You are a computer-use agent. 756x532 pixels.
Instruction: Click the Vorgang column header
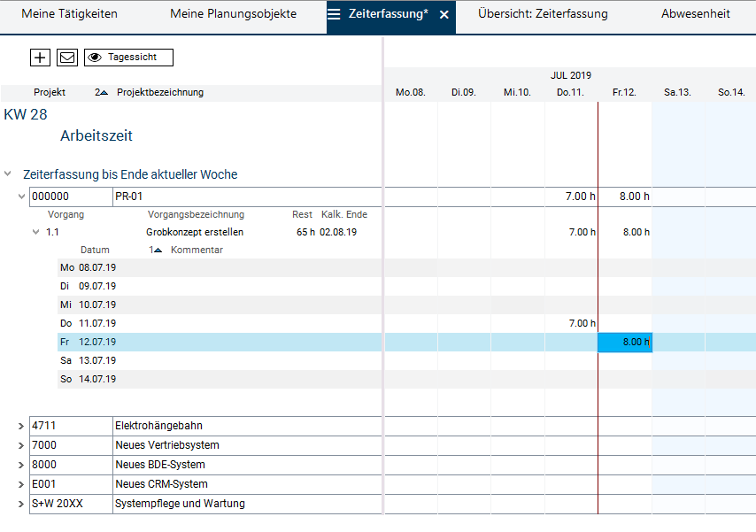pyautogui.click(x=66, y=214)
